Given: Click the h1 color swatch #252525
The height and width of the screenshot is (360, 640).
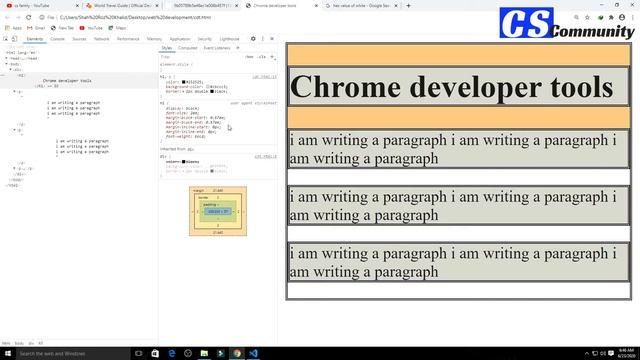Looking at the screenshot, I should [x=184, y=82].
